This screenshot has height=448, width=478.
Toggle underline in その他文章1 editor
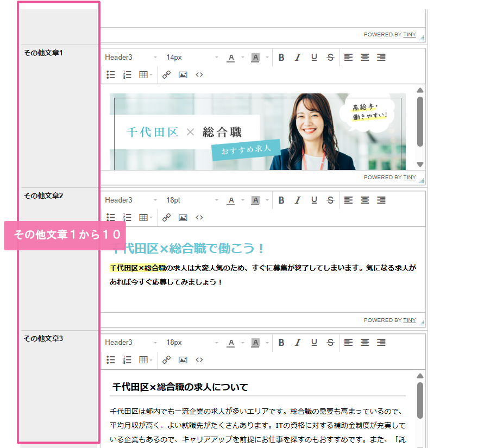coord(315,58)
